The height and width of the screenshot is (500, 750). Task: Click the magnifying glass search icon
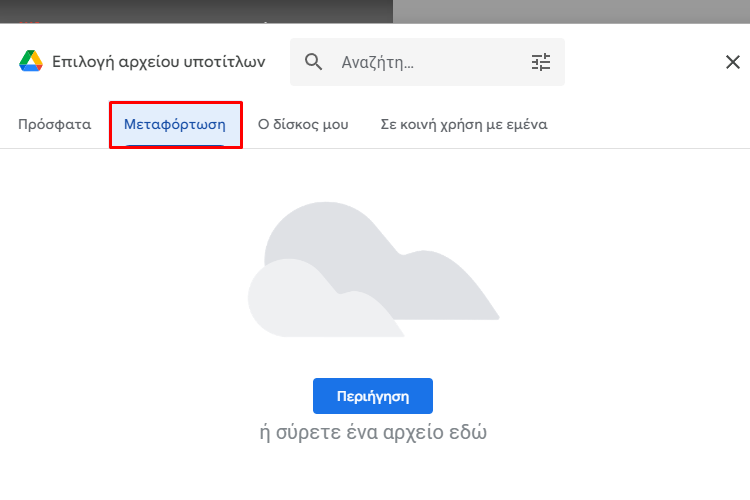(x=313, y=62)
